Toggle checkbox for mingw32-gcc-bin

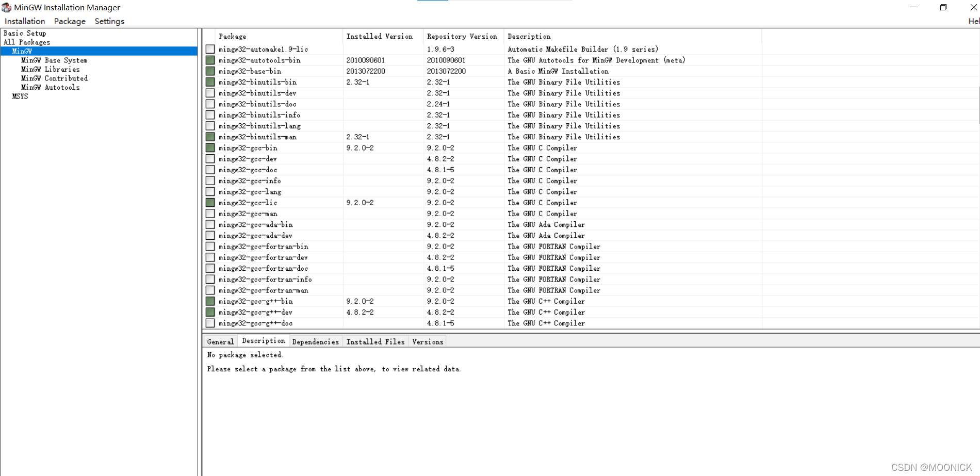(210, 147)
